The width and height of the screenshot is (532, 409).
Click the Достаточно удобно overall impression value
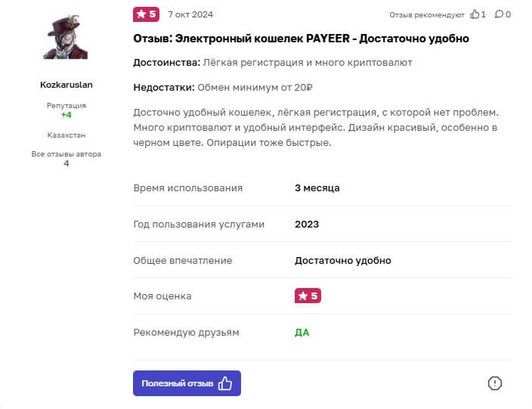tap(342, 261)
